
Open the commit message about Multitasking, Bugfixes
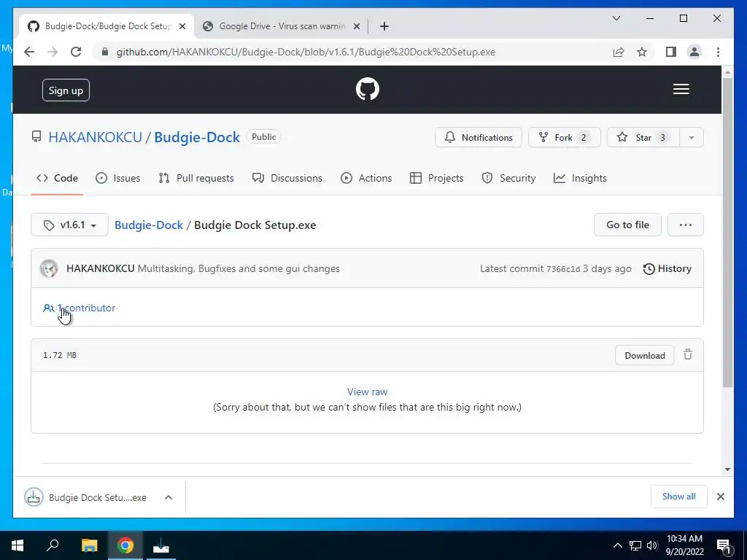pos(239,268)
